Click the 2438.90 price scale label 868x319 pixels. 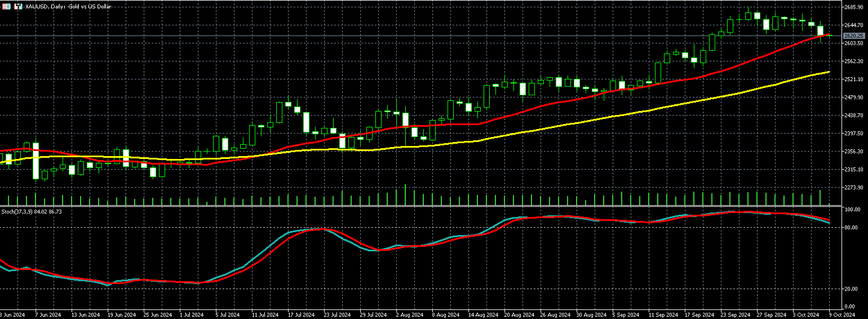pos(854,115)
